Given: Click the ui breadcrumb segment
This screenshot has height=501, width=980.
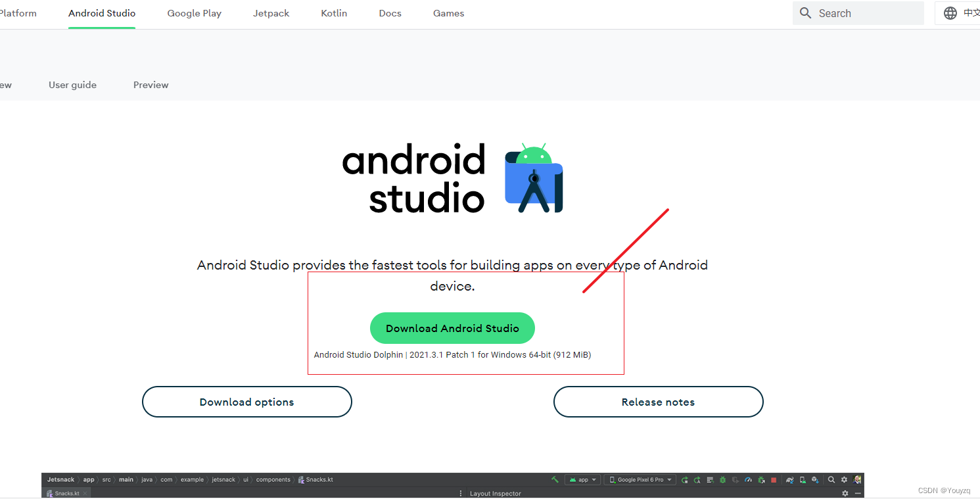Looking at the screenshot, I should pos(246,480).
